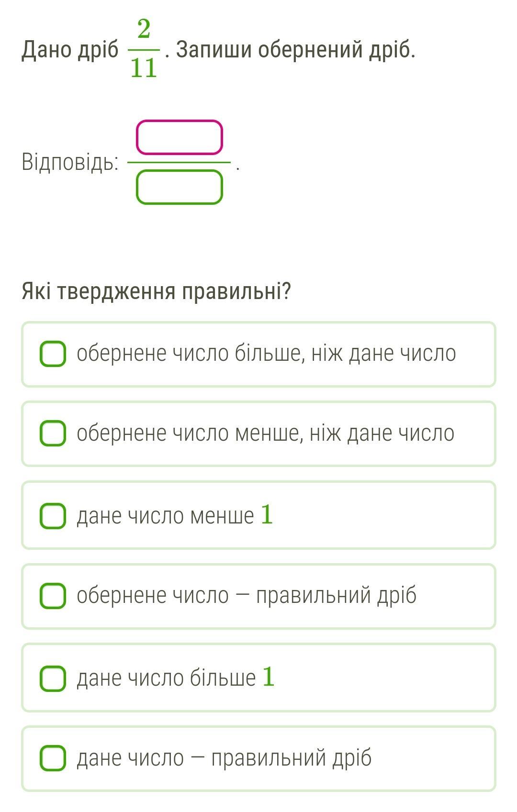The image size is (517, 812).
Task: Click the words 'Дано дріб' at the top
Action: pos(70,50)
